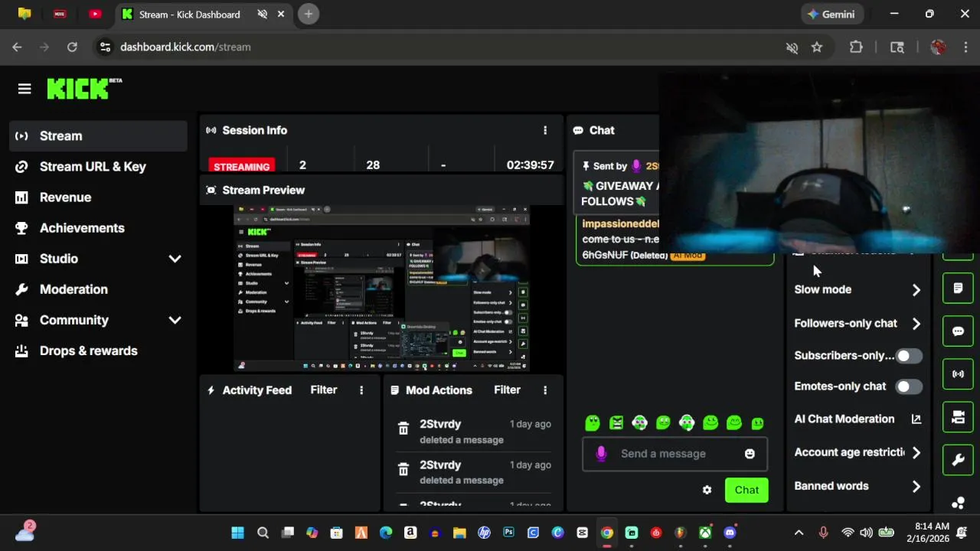Open chat settings gear
980x551 pixels.
coord(707,491)
